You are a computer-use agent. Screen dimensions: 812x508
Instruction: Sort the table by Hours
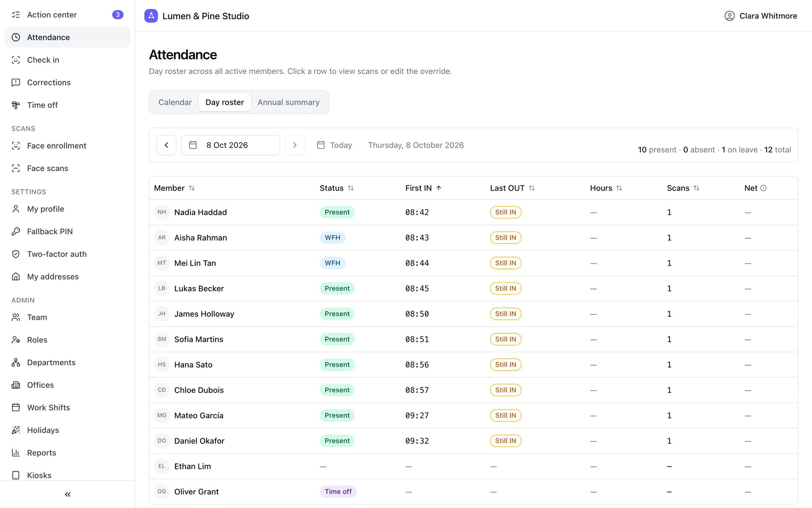point(606,188)
